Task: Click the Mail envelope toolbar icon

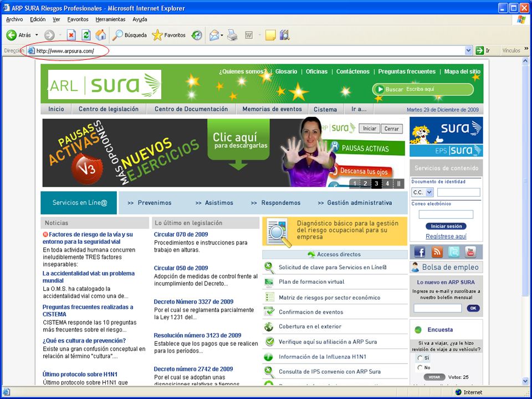Action: click(x=214, y=35)
